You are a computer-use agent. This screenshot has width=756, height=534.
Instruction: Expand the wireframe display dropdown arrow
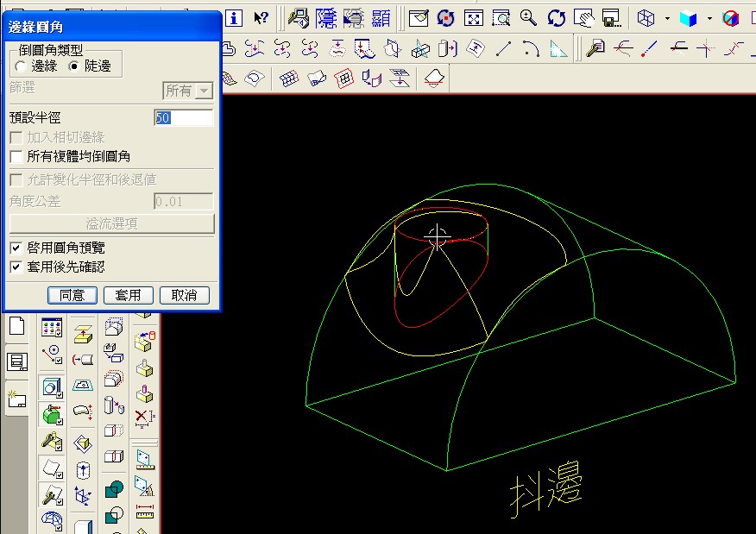[667, 19]
